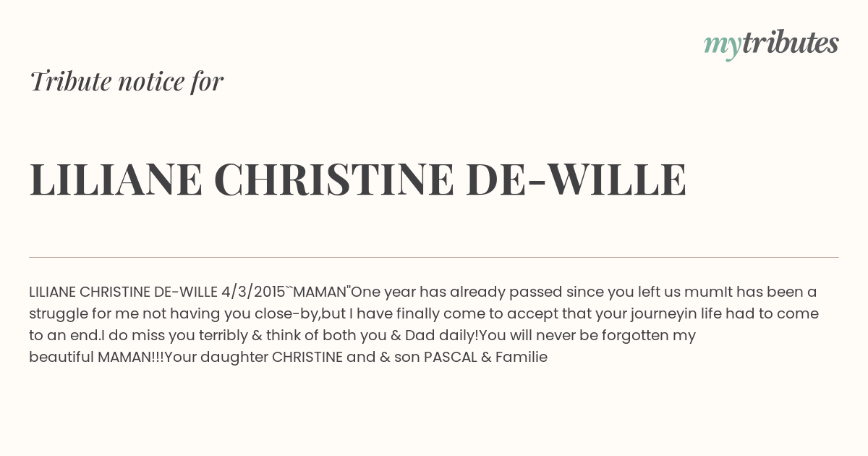This screenshot has height=456, width=868.
Task: Click the daughter's name CHRISTINE in the last line
Action: point(307,357)
